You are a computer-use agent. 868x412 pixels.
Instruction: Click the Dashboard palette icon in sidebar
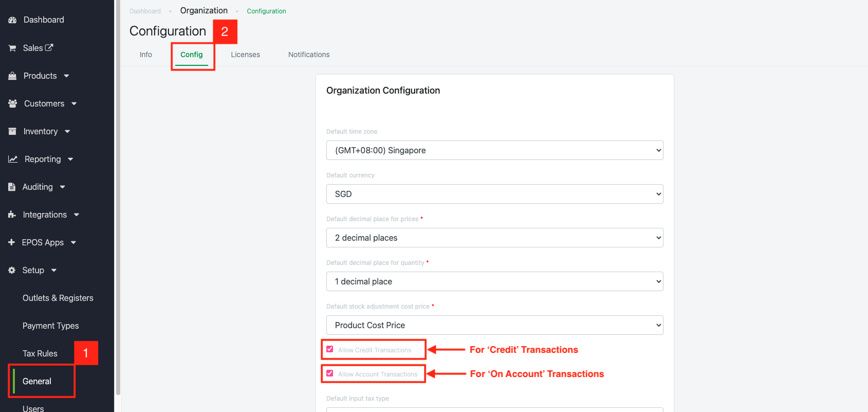[x=12, y=20]
